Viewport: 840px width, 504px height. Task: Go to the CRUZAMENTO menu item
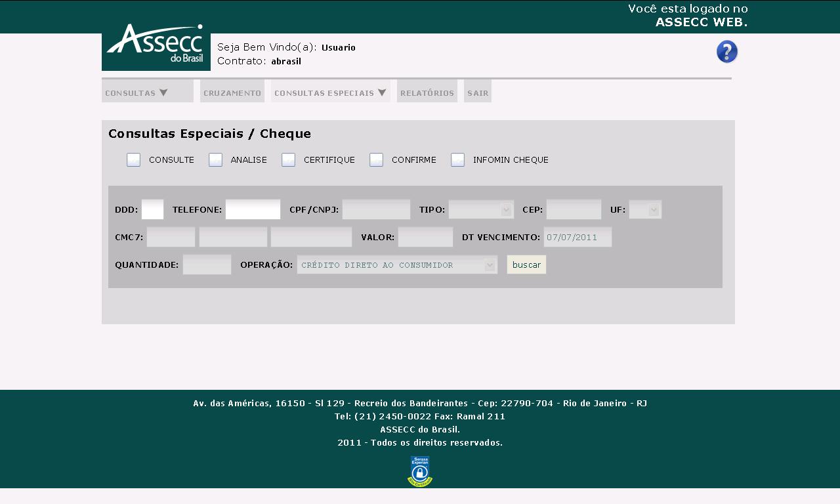coord(232,91)
